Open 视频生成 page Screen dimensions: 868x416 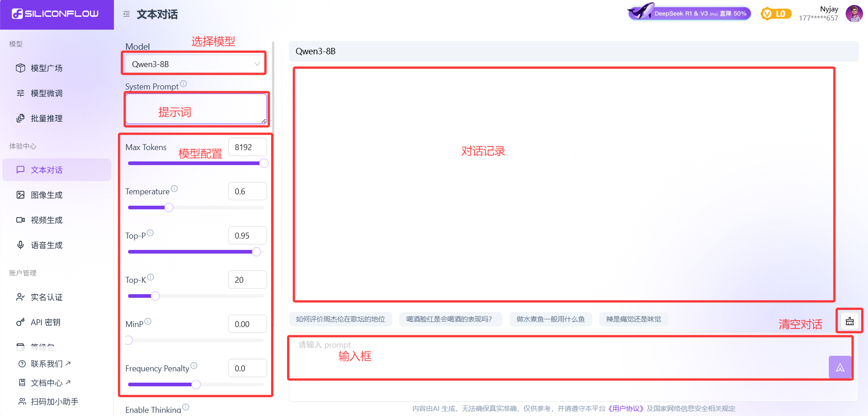(x=56, y=220)
